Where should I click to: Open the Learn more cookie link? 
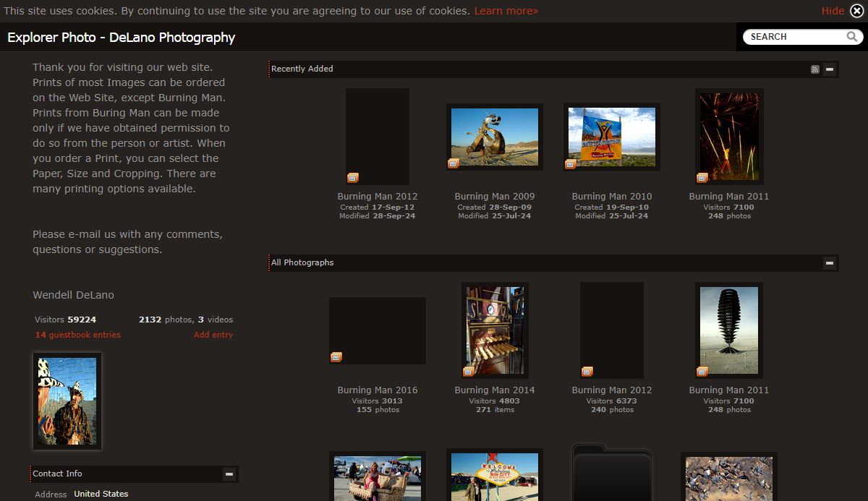506,11
